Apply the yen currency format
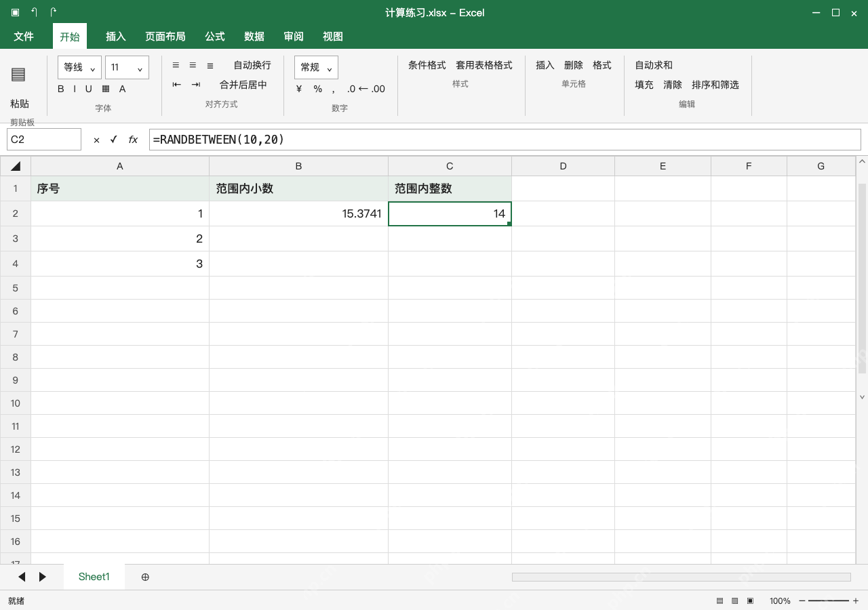 [299, 89]
